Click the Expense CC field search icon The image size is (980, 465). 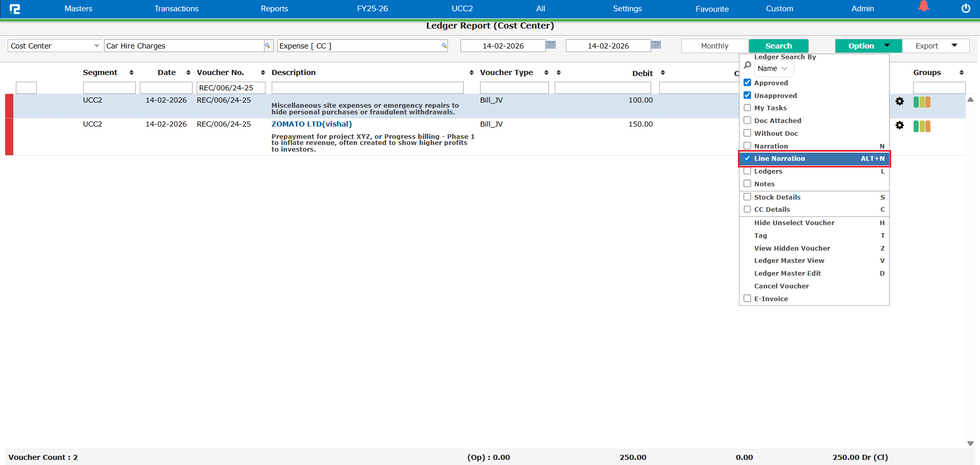(x=444, y=46)
